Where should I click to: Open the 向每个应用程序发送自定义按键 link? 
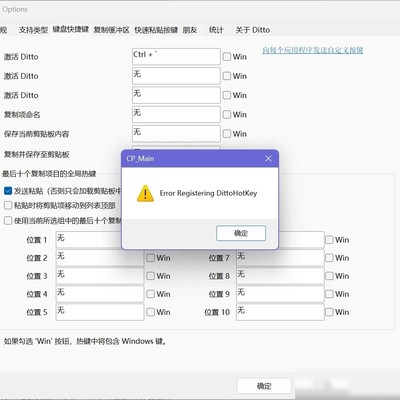click(312, 50)
